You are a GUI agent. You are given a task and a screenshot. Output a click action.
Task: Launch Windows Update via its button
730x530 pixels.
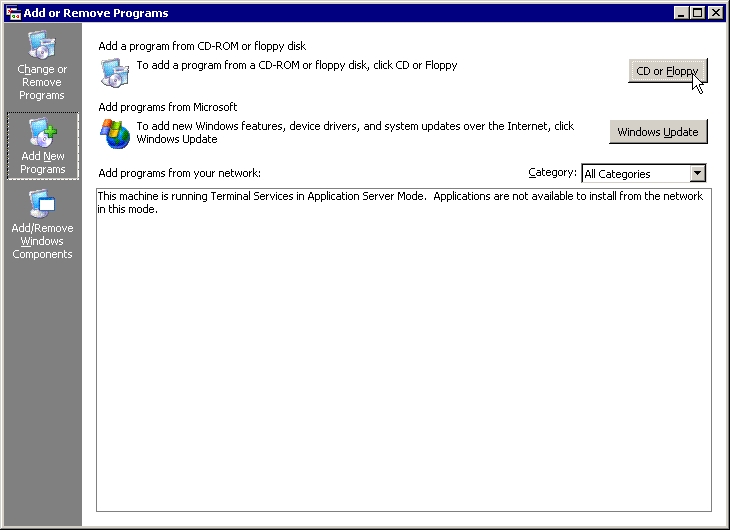click(x=658, y=132)
